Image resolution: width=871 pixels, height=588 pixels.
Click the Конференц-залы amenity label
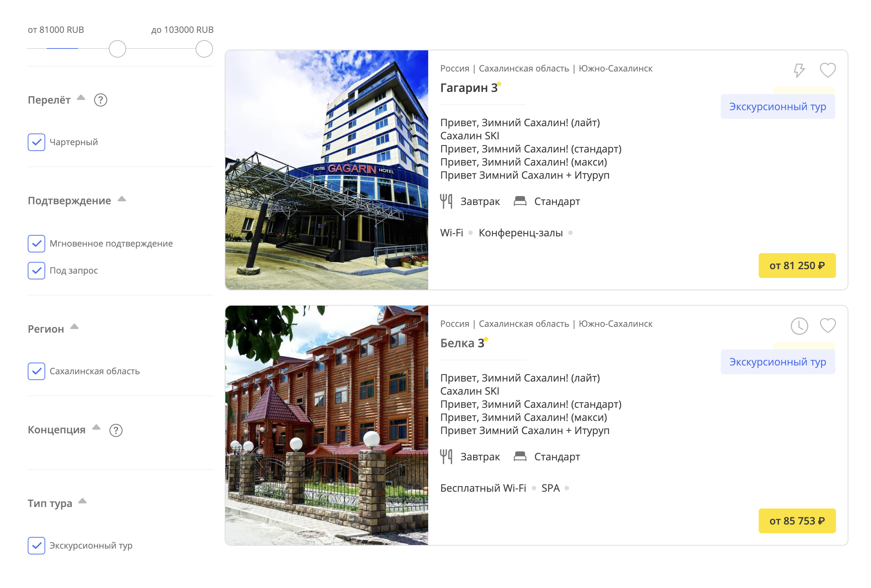pos(520,233)
